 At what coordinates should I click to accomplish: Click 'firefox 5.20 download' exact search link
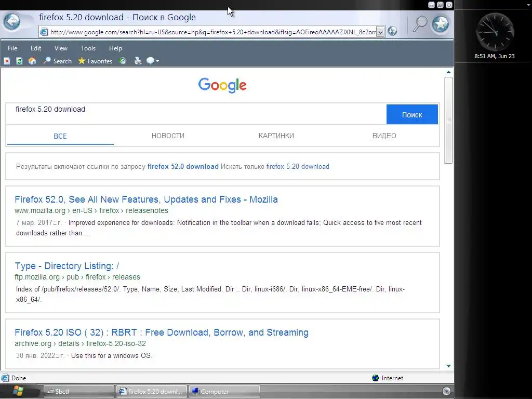(x=298, y=167)
